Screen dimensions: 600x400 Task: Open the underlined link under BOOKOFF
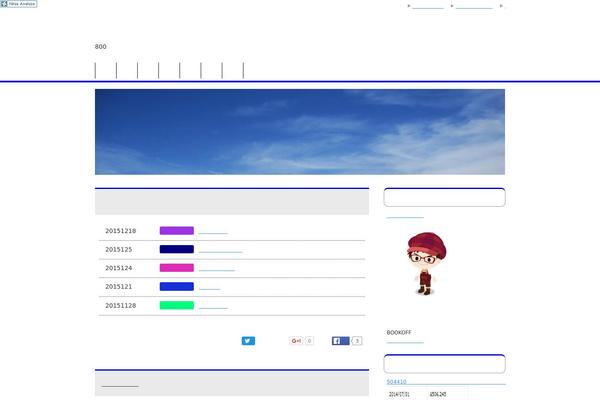(405, 341)
